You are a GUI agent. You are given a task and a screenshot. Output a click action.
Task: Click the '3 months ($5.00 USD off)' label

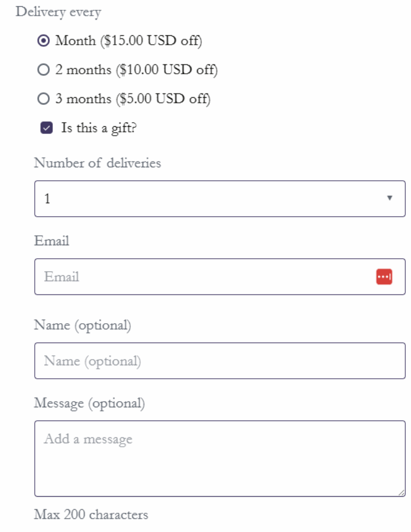(133, 99)
